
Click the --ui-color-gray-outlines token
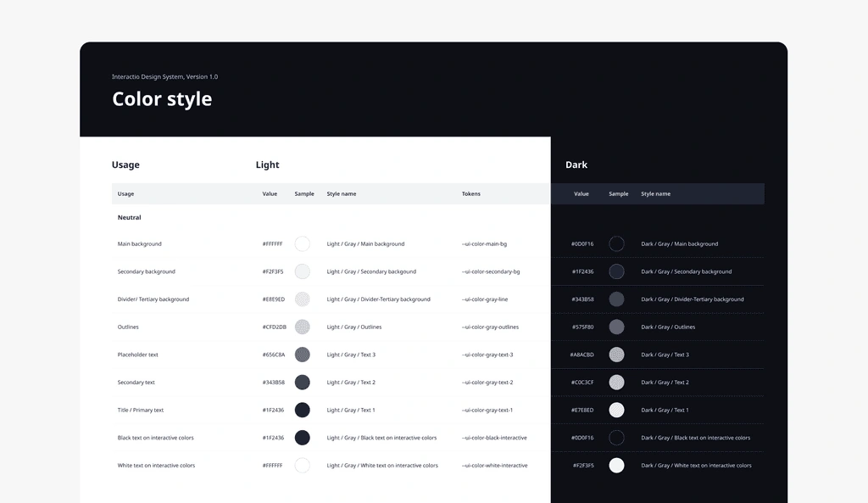tap(491, 327)
